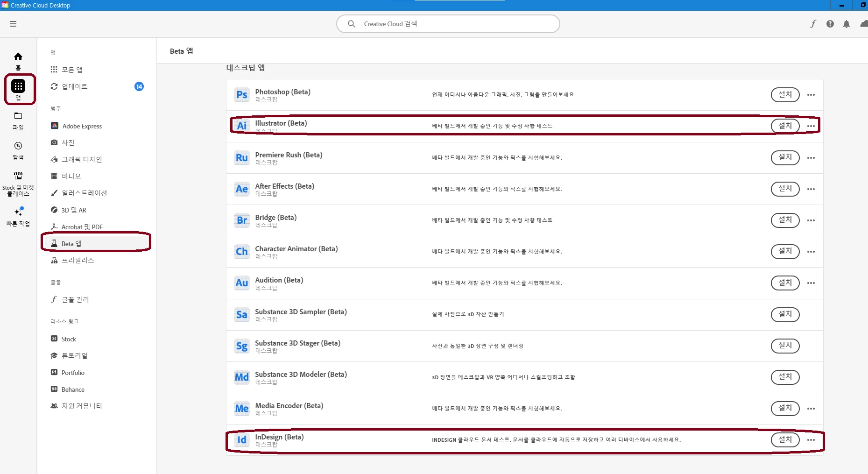Open the cloud sync status icon
This screenshot has height=474, width=868.
tap(864, 24)
